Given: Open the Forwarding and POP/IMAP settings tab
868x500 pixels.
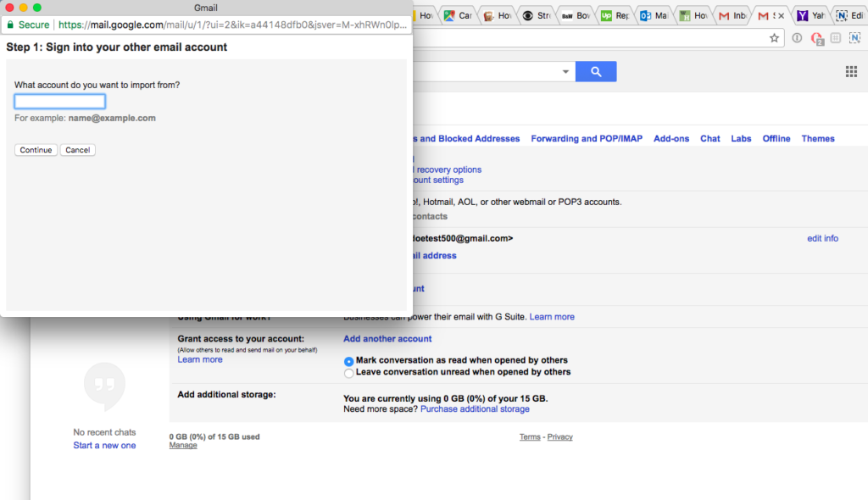Looking at the screenshot, I should 587,139.
